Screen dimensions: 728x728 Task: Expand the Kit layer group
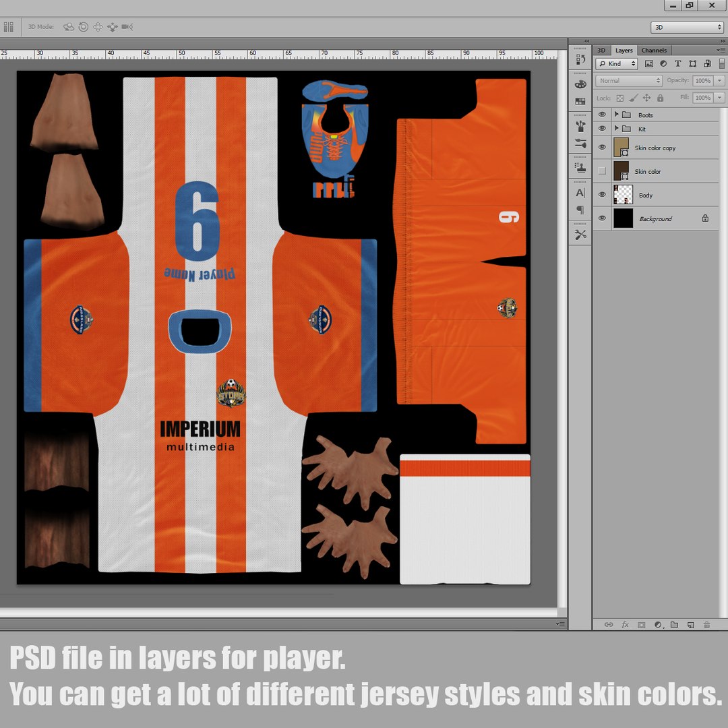(617, 128)
